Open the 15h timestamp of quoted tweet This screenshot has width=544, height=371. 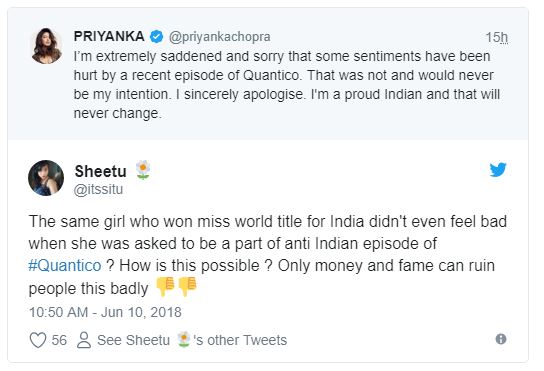(x=497, y=37)
